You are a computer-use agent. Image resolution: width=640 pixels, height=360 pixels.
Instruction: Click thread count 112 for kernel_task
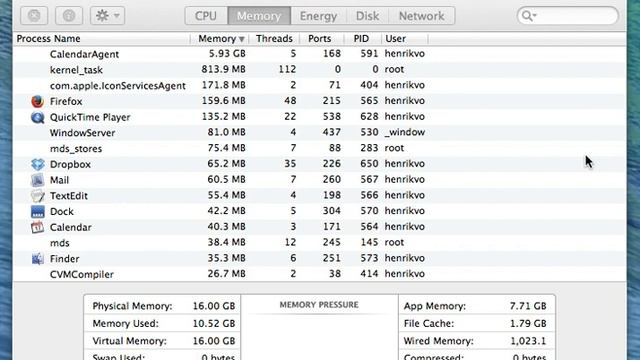point(287,69)
